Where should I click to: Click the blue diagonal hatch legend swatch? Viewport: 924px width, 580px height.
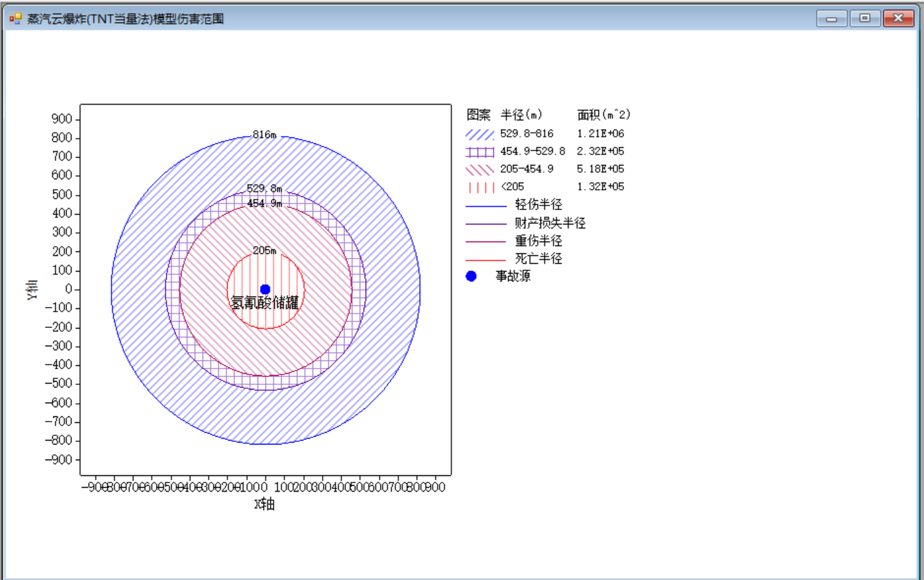(480, 134)
